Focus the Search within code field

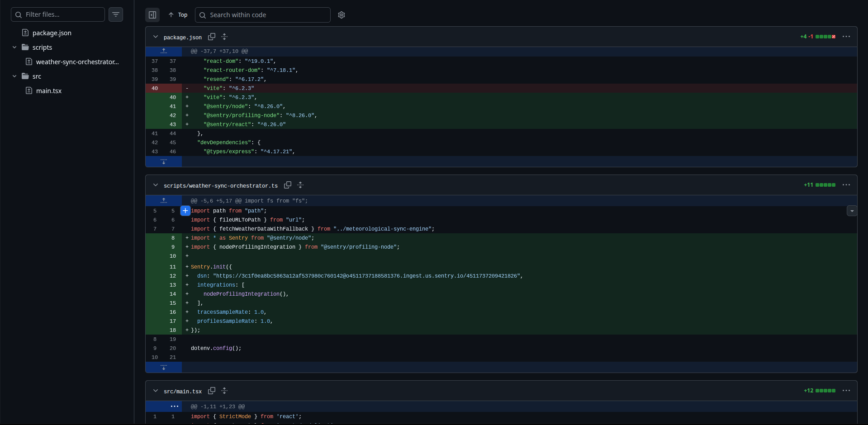pyautogui.click(x=263, y=15)
